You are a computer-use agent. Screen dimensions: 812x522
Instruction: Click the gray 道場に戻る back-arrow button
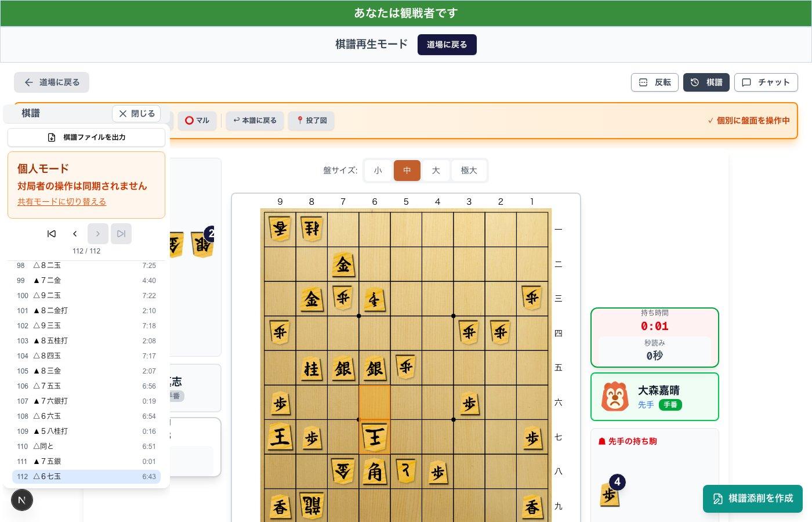pyautogui.click(x=52, y=82)
